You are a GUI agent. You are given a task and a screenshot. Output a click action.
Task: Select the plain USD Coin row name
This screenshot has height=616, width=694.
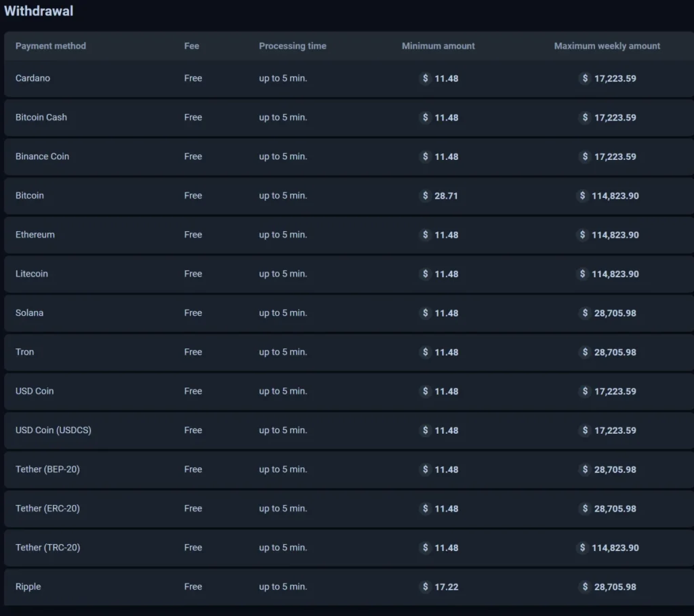[x=35, y=391]
